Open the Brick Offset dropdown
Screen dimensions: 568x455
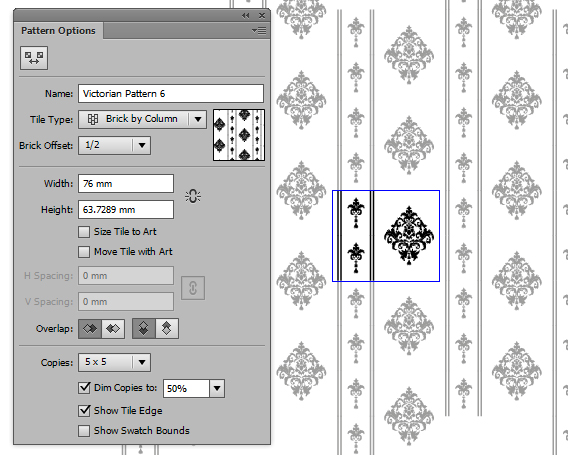pyautogui.click(x=114, y=145)
